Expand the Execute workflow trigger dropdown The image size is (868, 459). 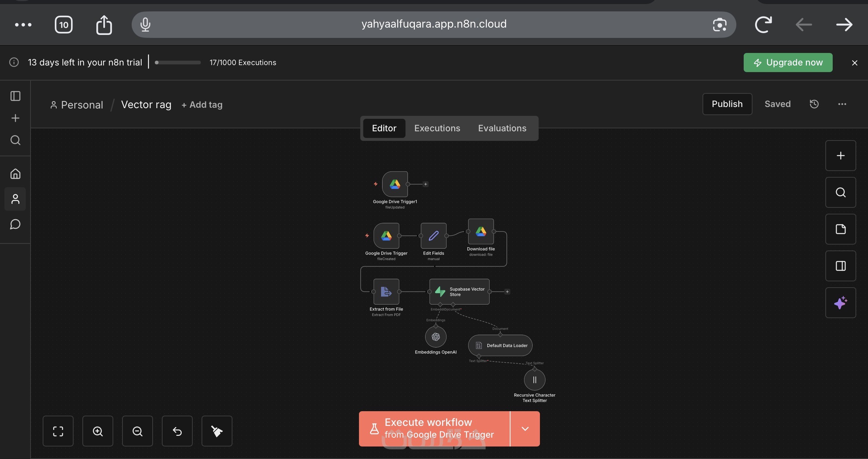[525, 429]
